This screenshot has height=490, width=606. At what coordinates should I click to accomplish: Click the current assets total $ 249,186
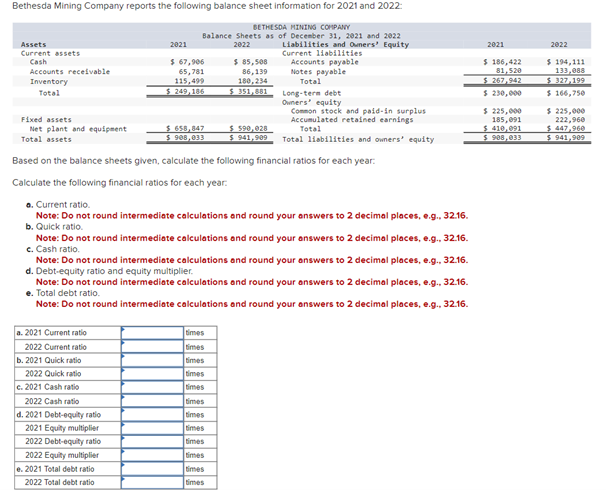click(x=185, y=92)
